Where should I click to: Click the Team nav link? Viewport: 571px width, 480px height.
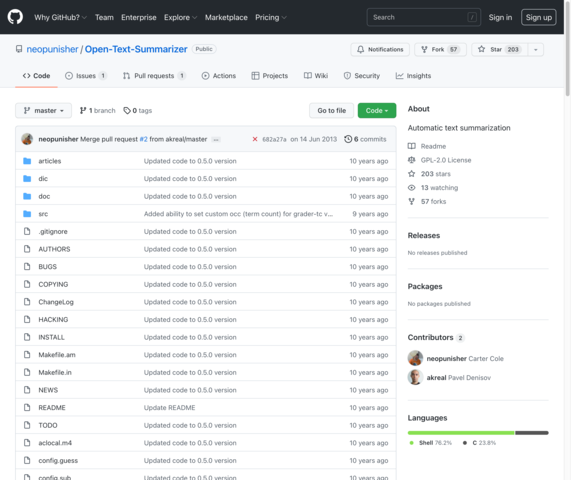104,17
